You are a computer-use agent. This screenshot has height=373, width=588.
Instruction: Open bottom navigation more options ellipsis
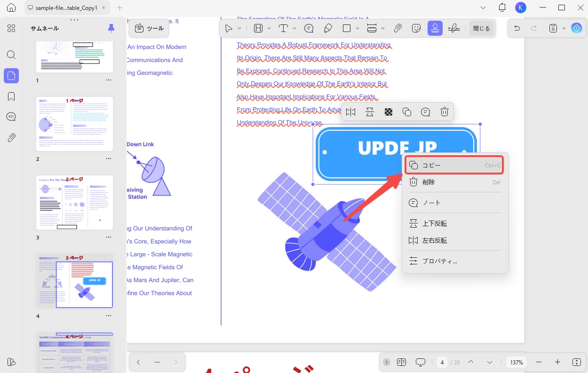[157, 362]
